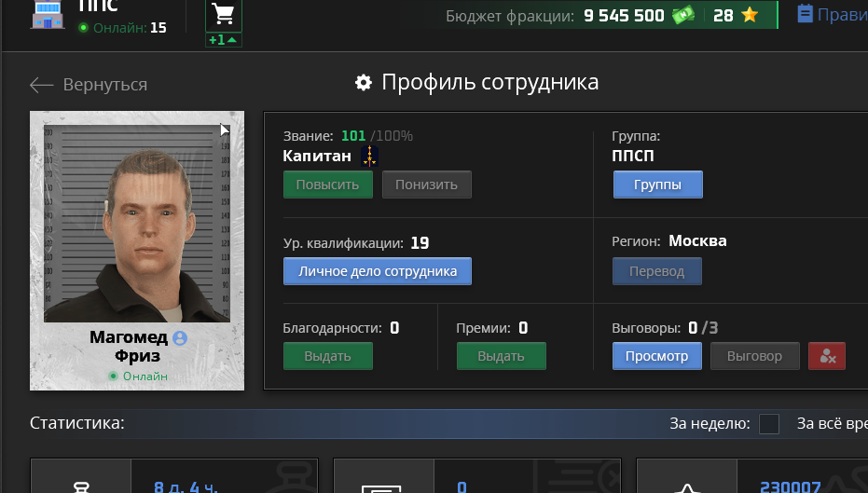Click the ППСП group name
This screenshot has height=493, width=868.
633,156
